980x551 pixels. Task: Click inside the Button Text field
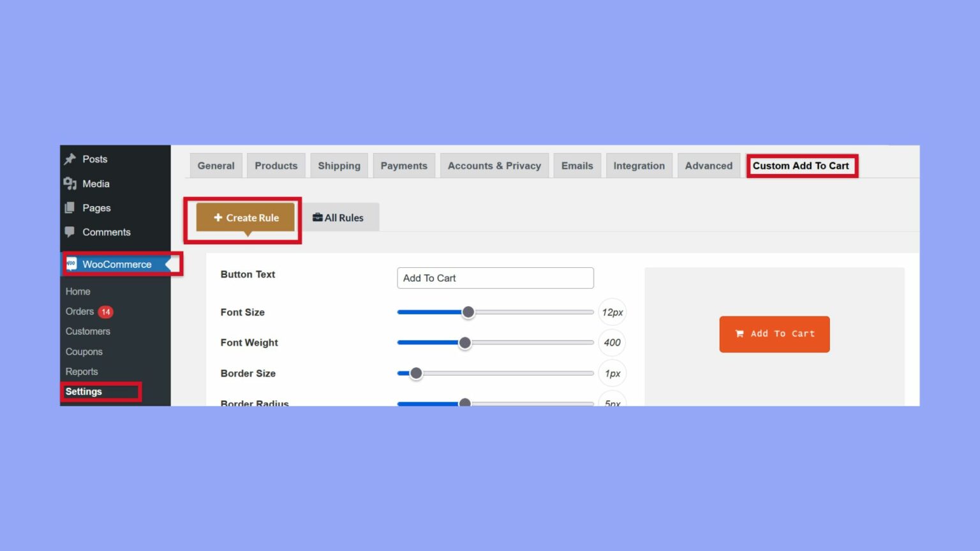[x=495, y=278]
